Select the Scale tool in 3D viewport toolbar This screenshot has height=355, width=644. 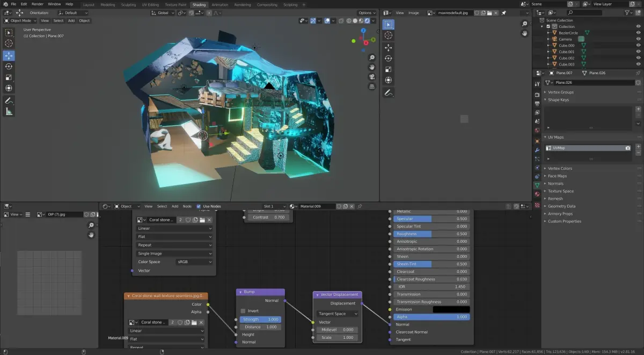tap(9, 77)
